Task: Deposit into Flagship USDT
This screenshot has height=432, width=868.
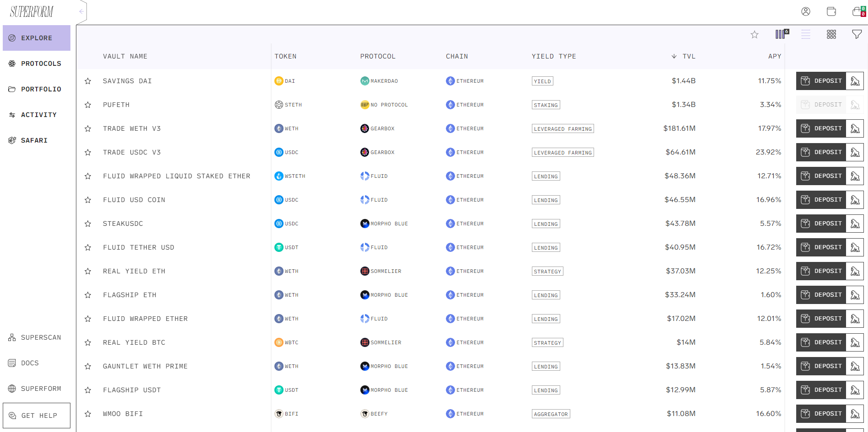Action: (821, 390)
